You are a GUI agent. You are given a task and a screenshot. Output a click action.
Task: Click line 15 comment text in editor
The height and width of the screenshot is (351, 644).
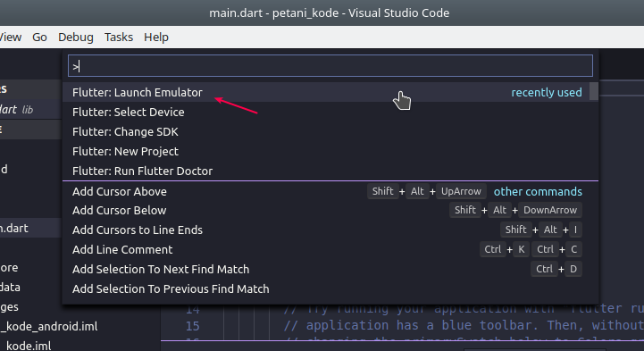[x=464, y=326]
